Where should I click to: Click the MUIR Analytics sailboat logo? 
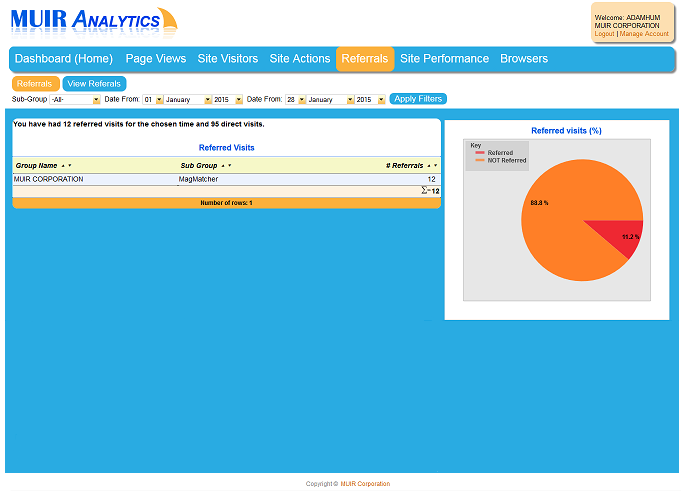tap(94, 22)
